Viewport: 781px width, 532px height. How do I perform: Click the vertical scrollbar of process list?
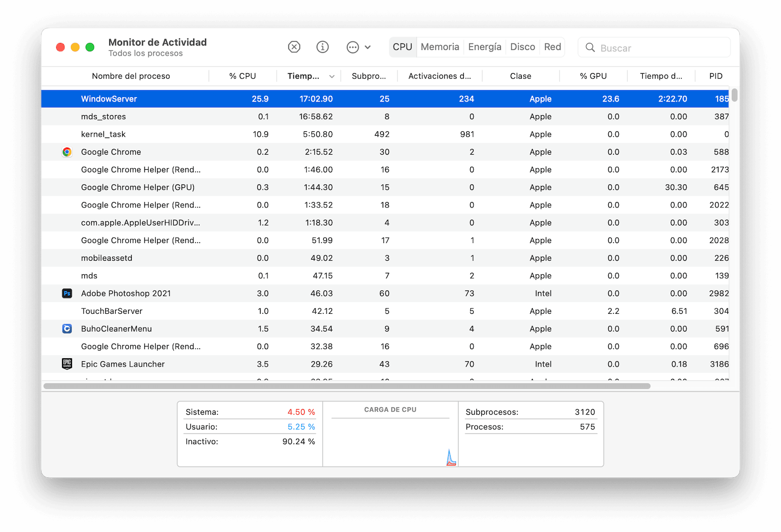pyautogui.click(x=734, y=95)
